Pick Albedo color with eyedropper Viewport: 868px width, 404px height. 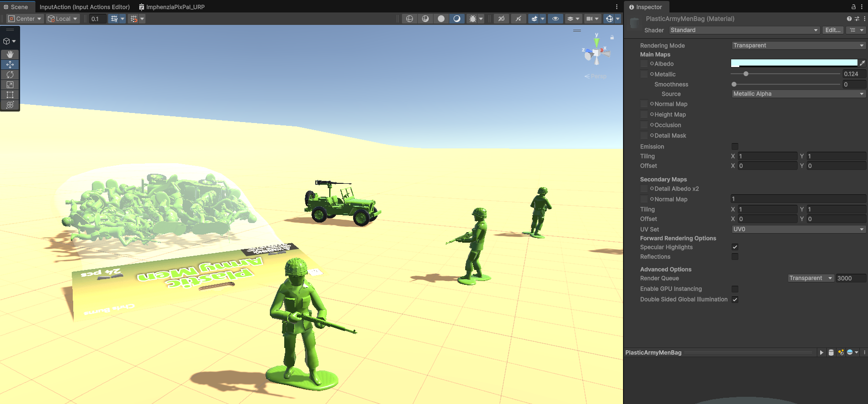(x=862, y=63)
